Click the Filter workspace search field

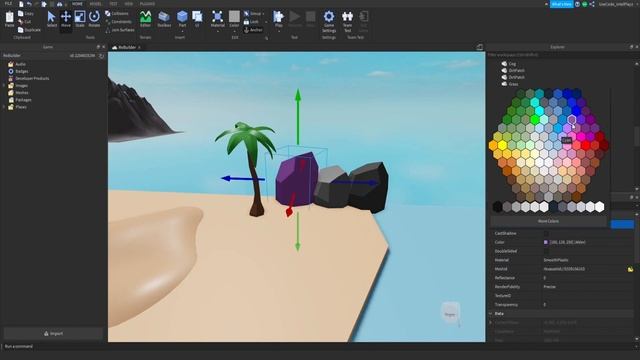559,55
